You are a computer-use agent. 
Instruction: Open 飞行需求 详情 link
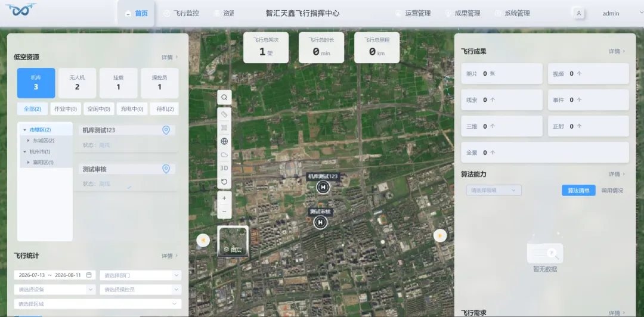(x=617, y=313)
